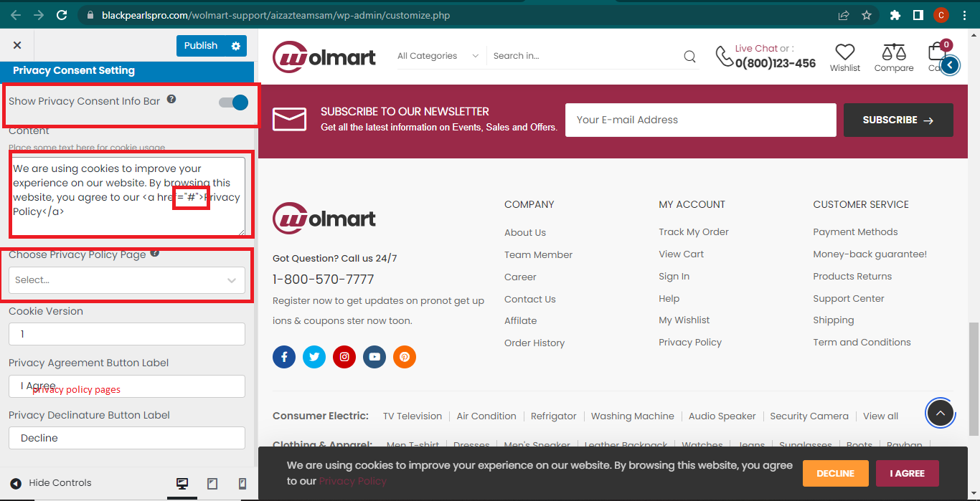Switch to mobile preview device icon
Image resolution: width=980 pixels, height=501 pixels.
pyautogui.click(x=242, y=484)
